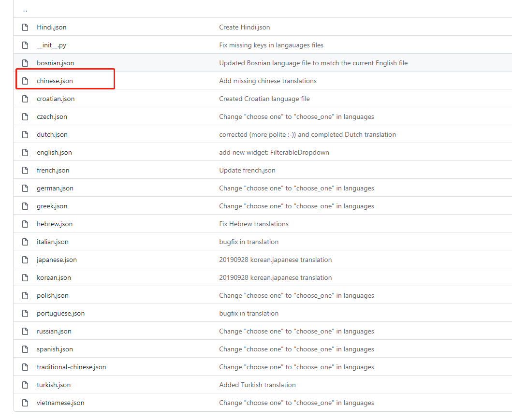Screen dimensions: 512x420
Task: Click file icon next to vietnamese.json
Action: (x=25, y=403)
